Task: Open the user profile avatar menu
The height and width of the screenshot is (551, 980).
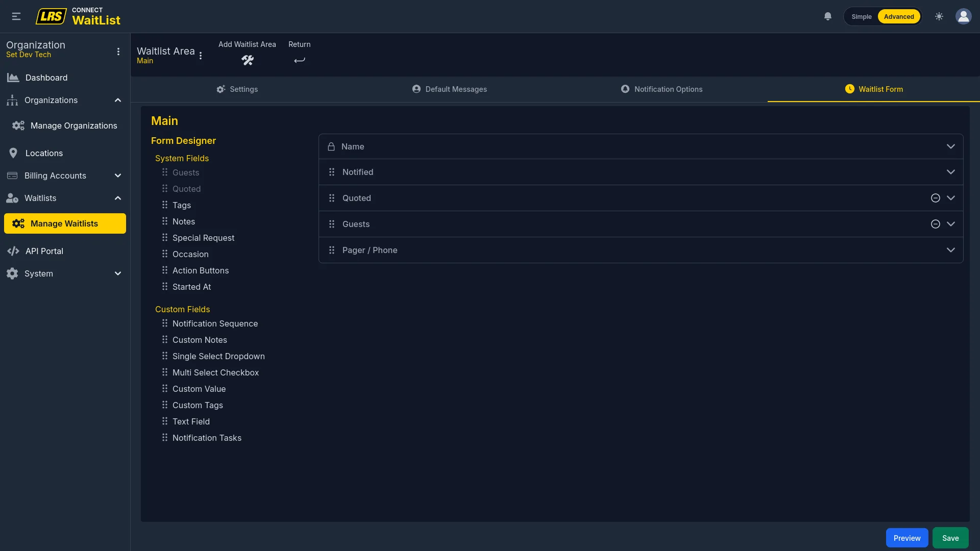Action: click(x=964, y=16)
